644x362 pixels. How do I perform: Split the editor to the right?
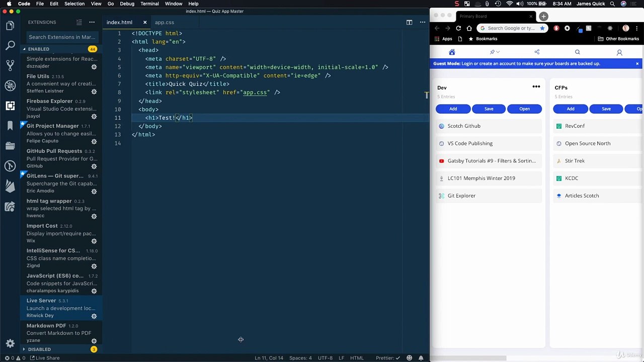[x=409, y=22]
